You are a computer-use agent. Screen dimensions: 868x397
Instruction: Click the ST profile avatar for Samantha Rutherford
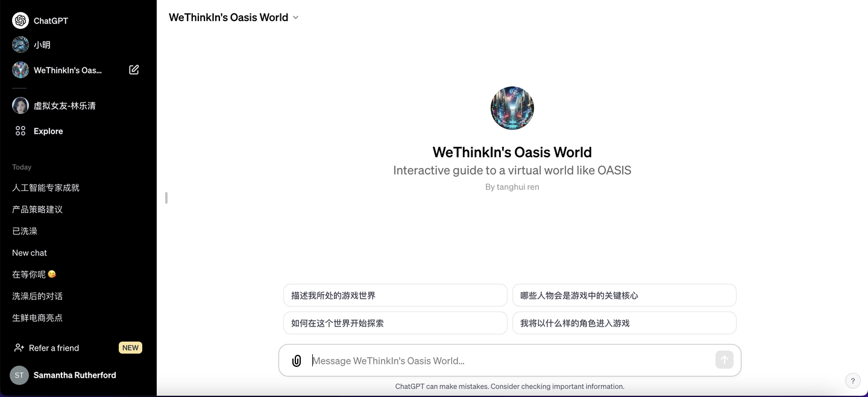click(19, 375)
